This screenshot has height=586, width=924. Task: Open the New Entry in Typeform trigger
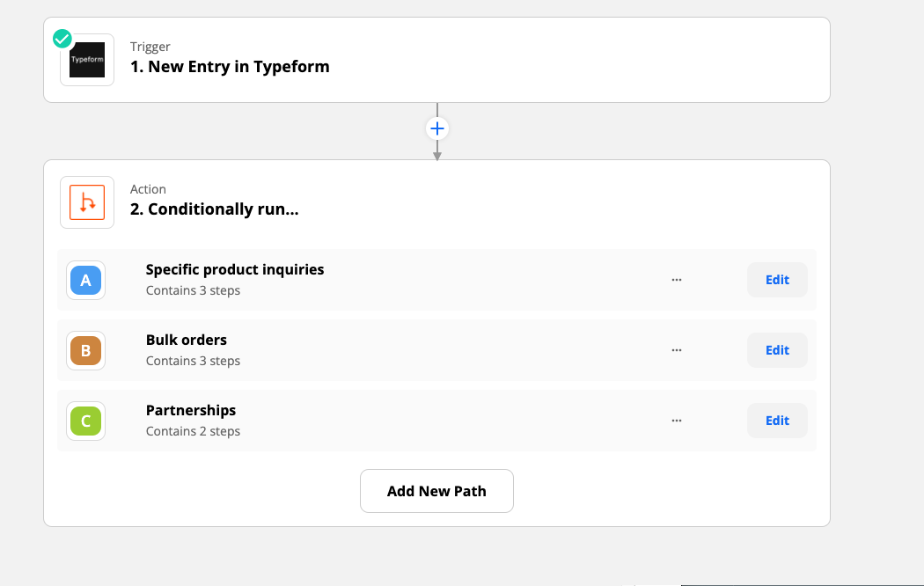[230, 67]
